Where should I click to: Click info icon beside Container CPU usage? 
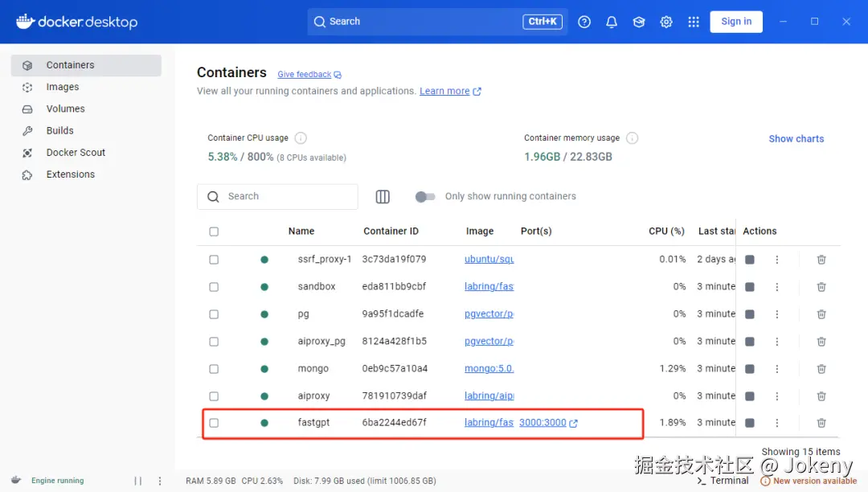(x=301, y=137)
